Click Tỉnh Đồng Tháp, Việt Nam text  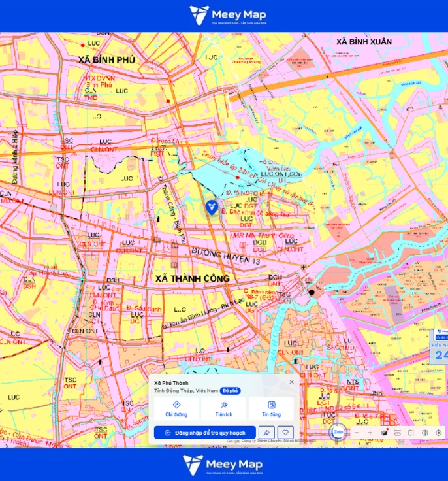[186, 391]
